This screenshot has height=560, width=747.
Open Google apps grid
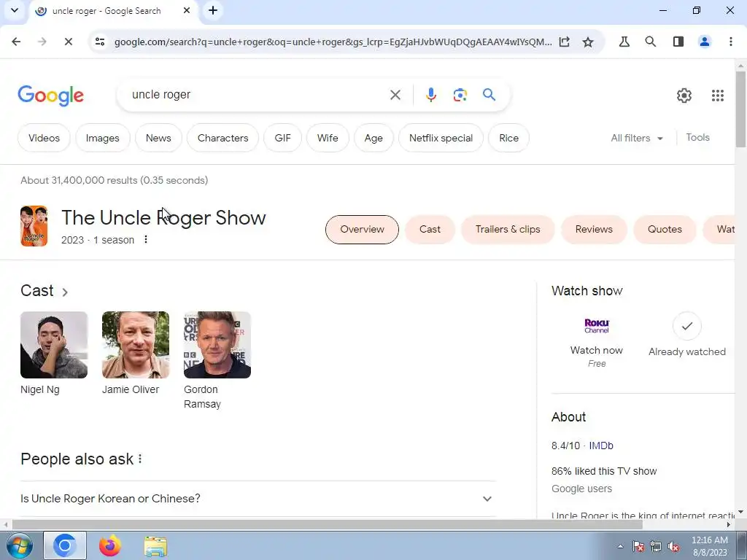[x=718, y=96]
